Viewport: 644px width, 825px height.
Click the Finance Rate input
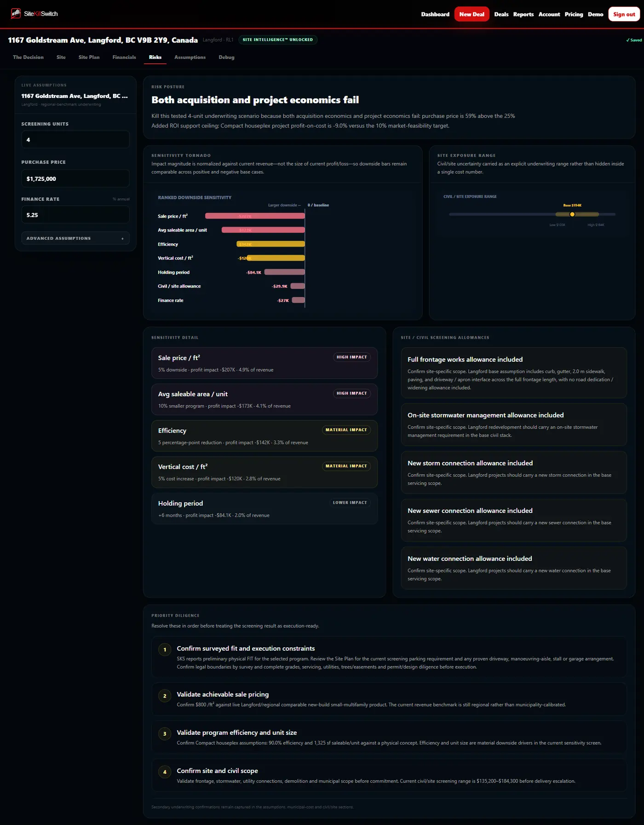pyautogui.click(x=75, y=215)
